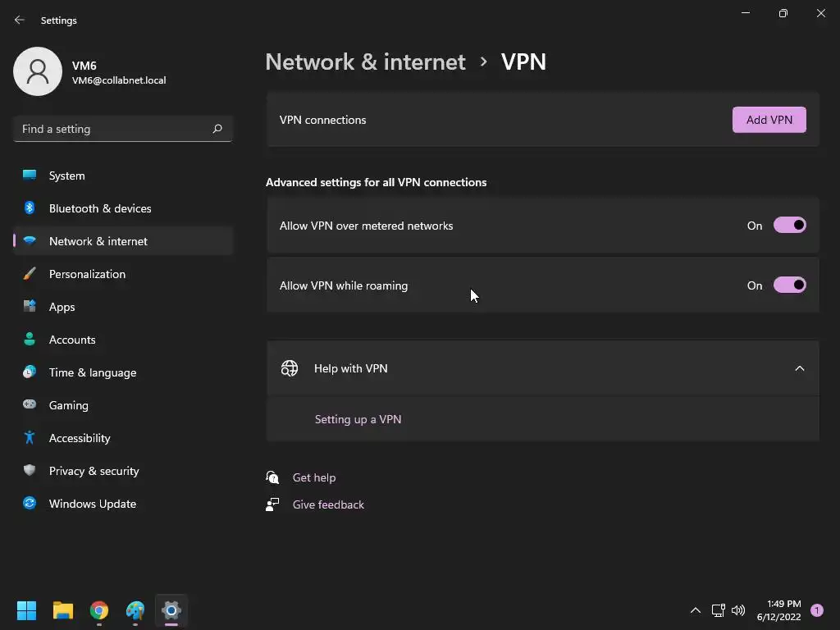840x630 pixels.
Task: Click the back arrow in Settings
Action: click(20, 20)
